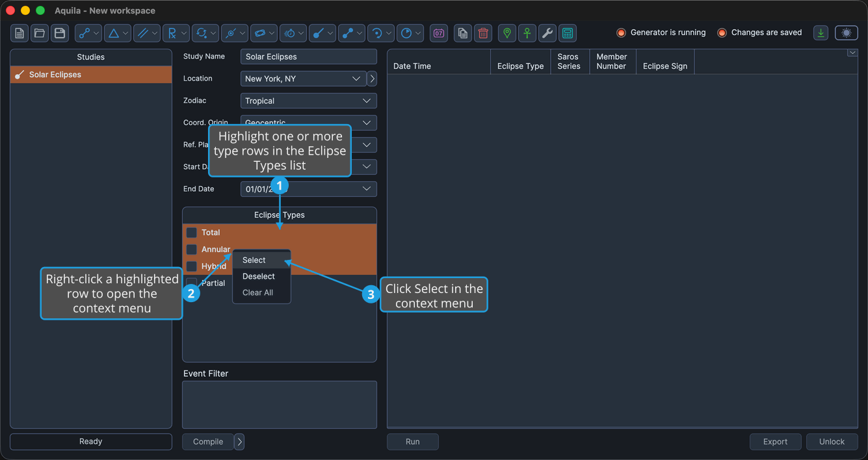Check the Total eclipse type checkbox

click(x=192, y=233)
